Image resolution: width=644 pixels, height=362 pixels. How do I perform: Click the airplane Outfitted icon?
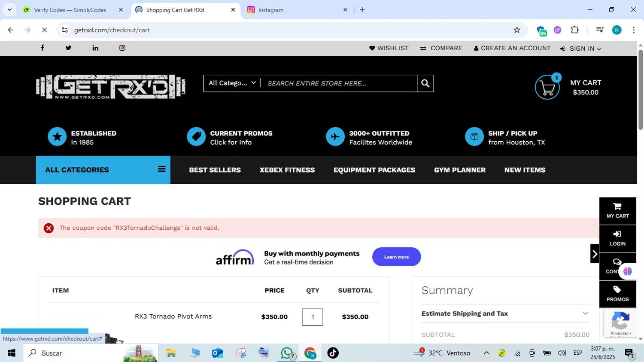(x=335, y=137)
